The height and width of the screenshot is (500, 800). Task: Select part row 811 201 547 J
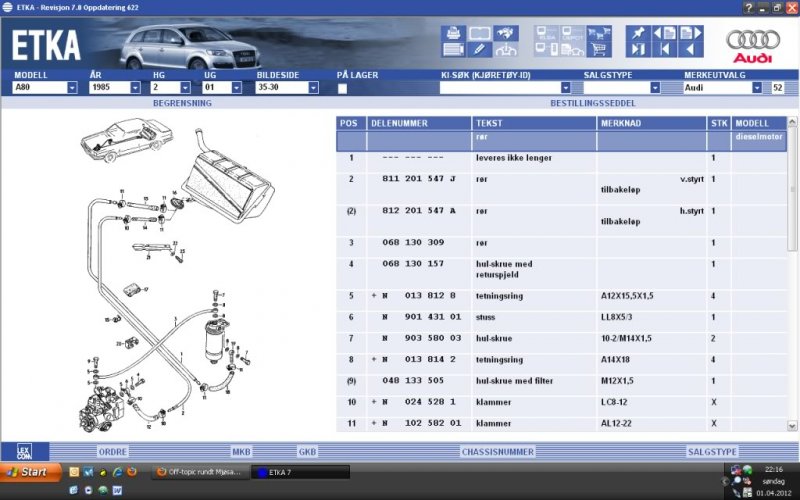tap(418, 179)
